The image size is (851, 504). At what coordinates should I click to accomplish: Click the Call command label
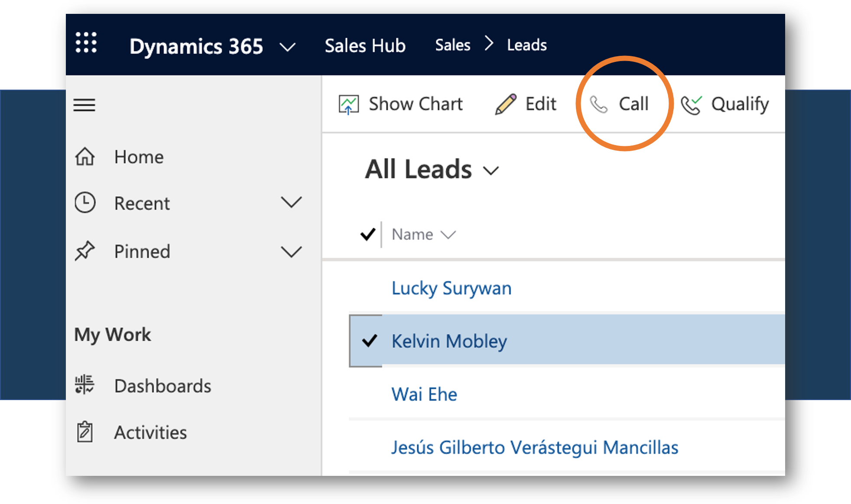tap(633, 104)
